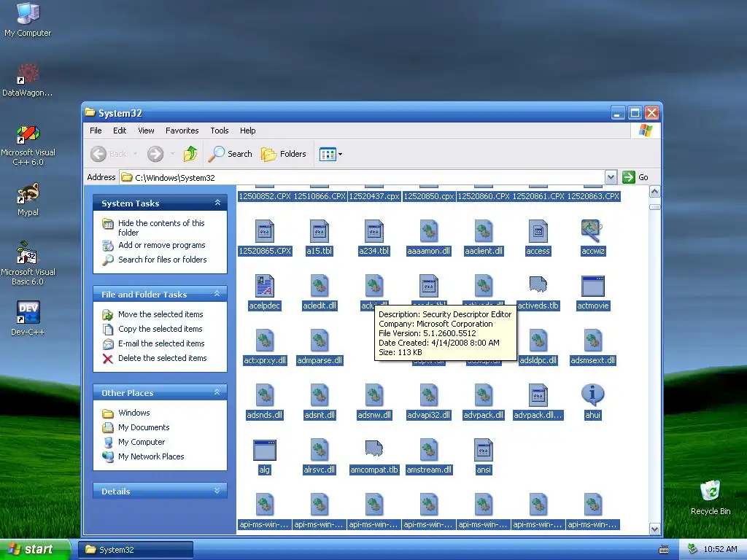This screenshot has width=747, height=560.
Task: Go to Windows folder in Other Places
Action: click(126, 413)
